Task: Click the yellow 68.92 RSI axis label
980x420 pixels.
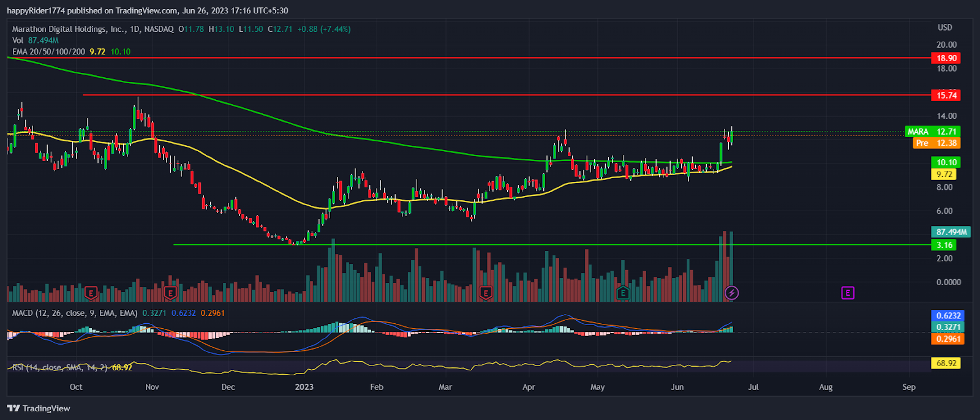Action: 946,363
